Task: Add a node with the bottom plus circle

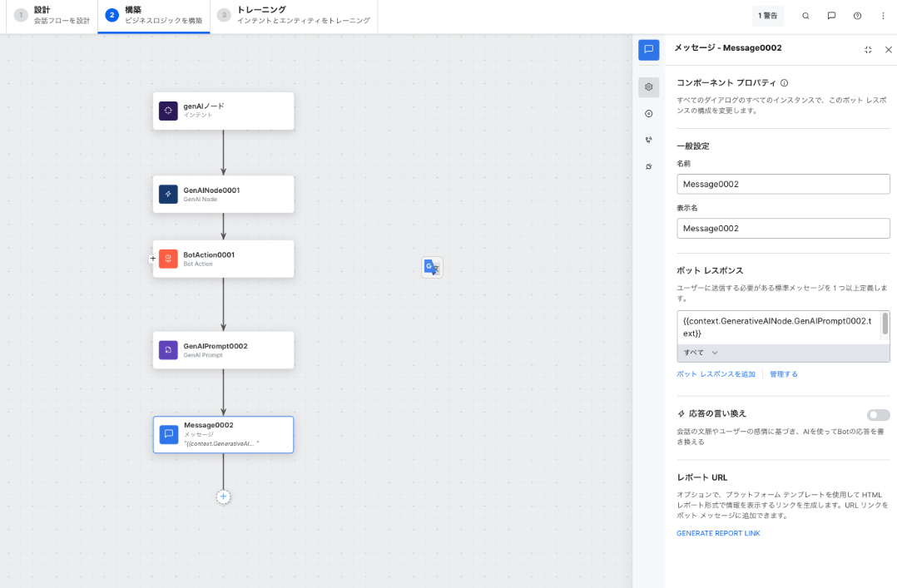Action: point(223,497)
